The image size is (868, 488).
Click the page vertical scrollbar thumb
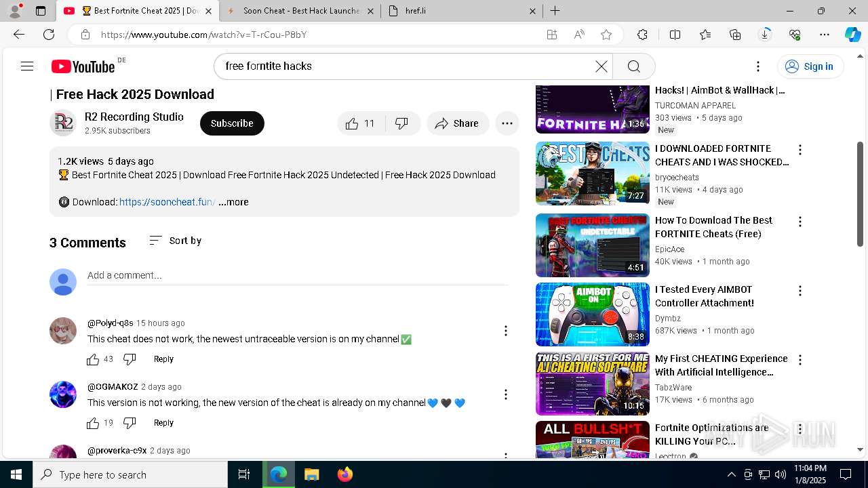pyautogui.click(x=861, y=193)
